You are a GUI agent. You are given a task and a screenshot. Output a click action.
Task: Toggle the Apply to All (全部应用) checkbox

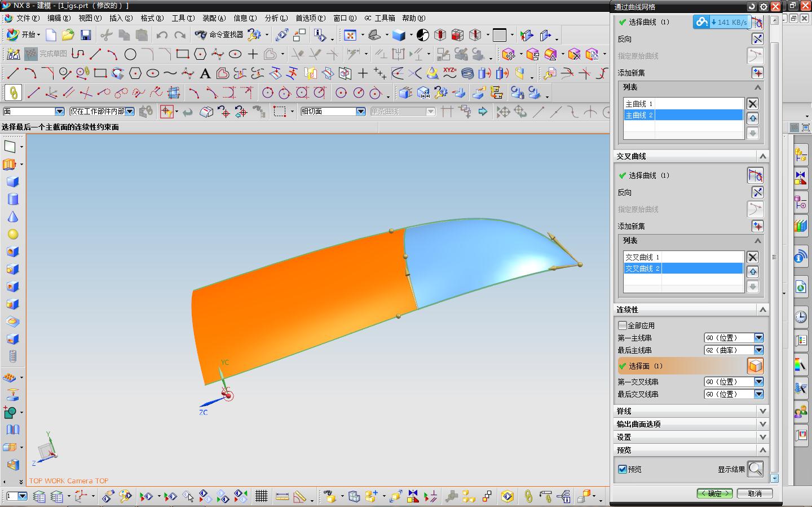coord(623,325)
